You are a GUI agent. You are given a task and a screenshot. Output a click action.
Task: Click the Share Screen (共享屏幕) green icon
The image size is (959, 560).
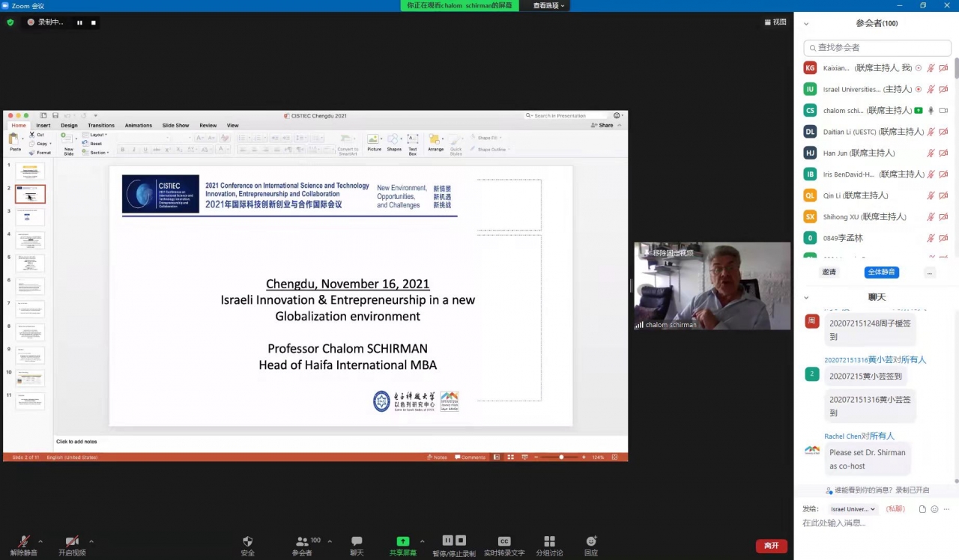pos(402,541)
